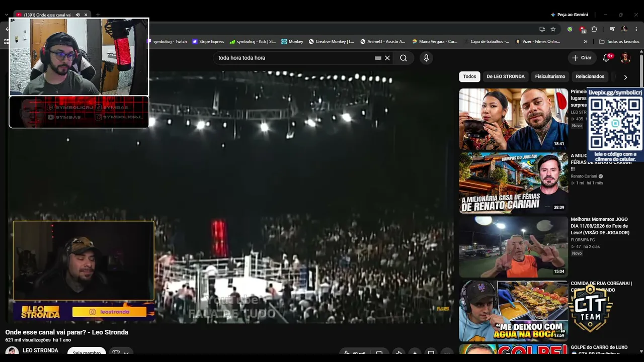
Task: Open Chrome three-dot menu
Action: coord(636,29)
